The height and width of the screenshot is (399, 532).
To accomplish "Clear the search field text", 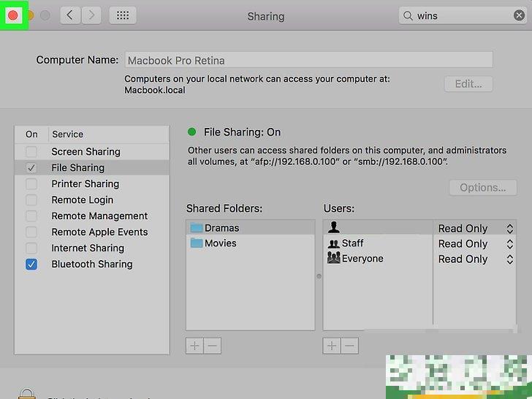I will point(520,15).
